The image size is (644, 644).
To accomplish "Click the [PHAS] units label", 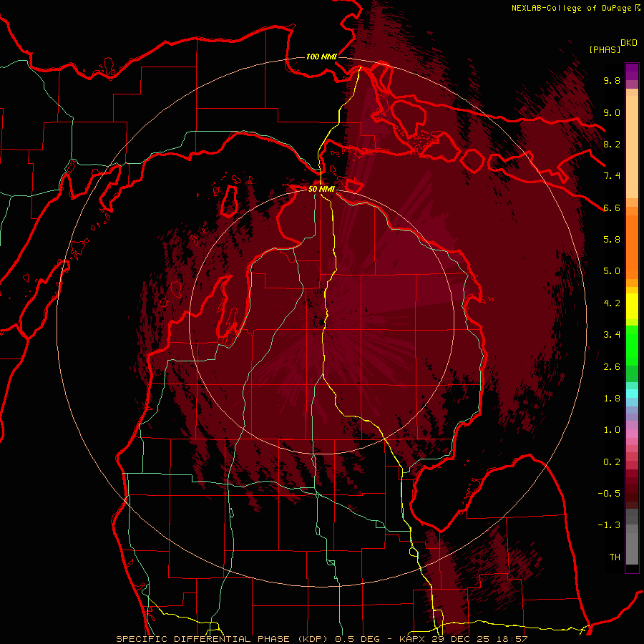I will point(605,49).
